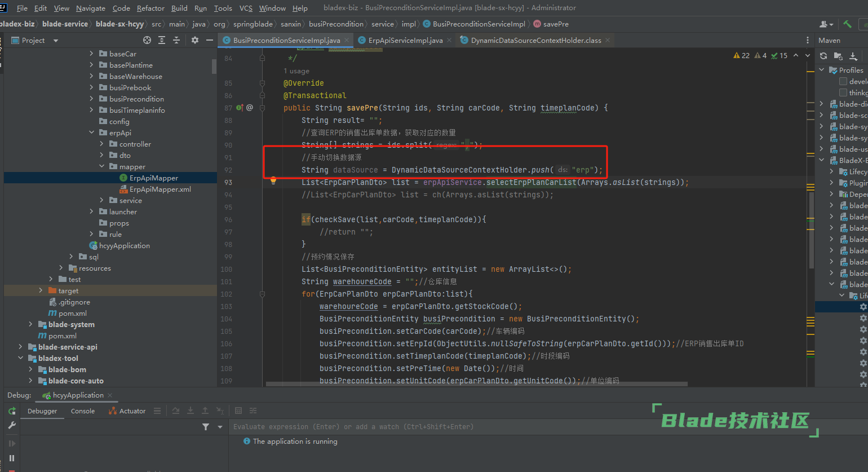Collapse the erpApi folder
868x472 pixels.
click(91, 133)
